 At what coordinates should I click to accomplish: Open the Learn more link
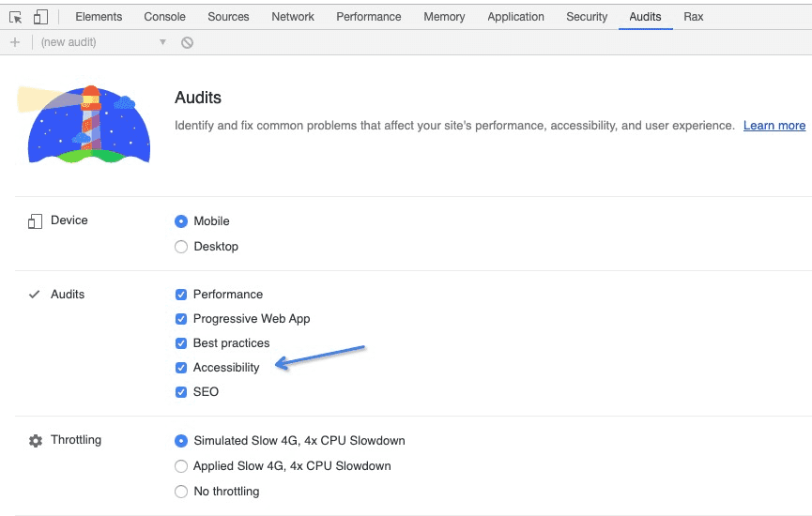coord(774,126)
